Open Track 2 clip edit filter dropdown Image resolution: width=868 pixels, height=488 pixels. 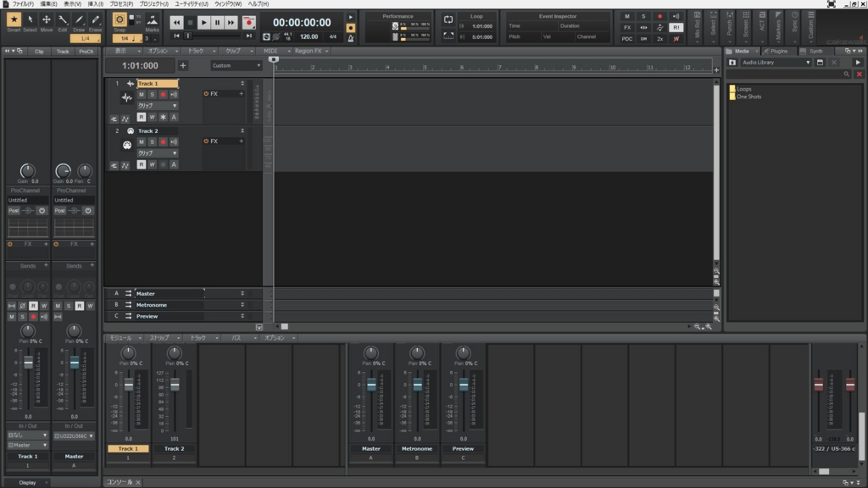pos(157,153)
